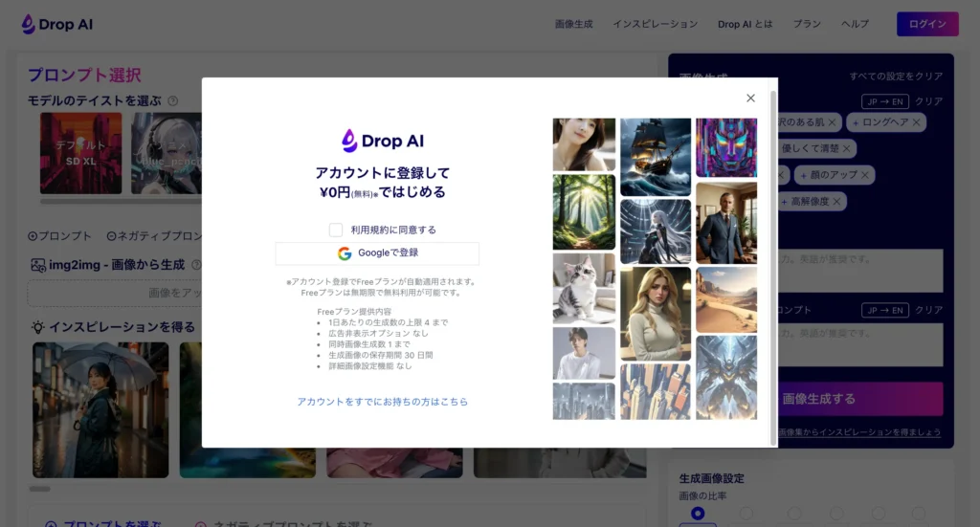Click すべての設定をクリア link
980x527 pixels.
(896, 77)
